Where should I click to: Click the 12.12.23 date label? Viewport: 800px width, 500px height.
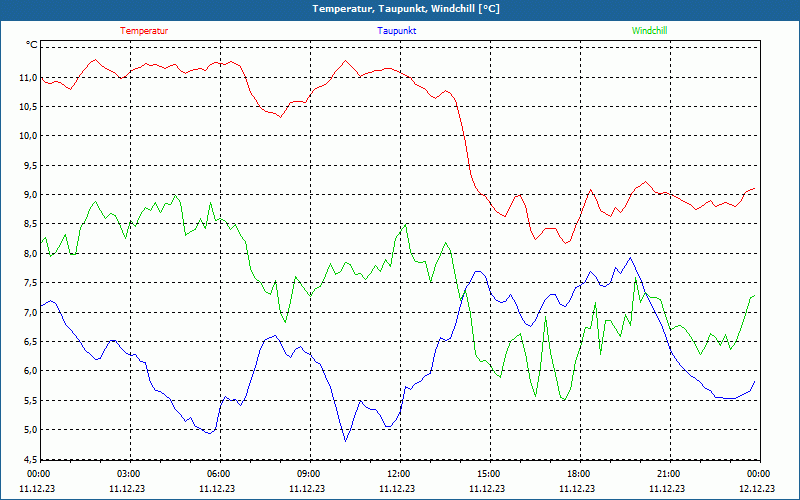point(757,488)
